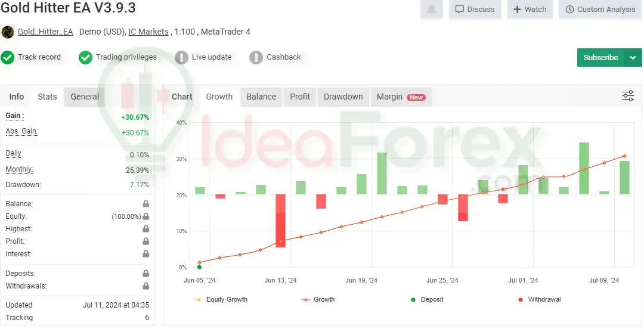This screenshot has width=644, height=335.
Task: Open the IC Markets broker link
Action: click(148, 32)
